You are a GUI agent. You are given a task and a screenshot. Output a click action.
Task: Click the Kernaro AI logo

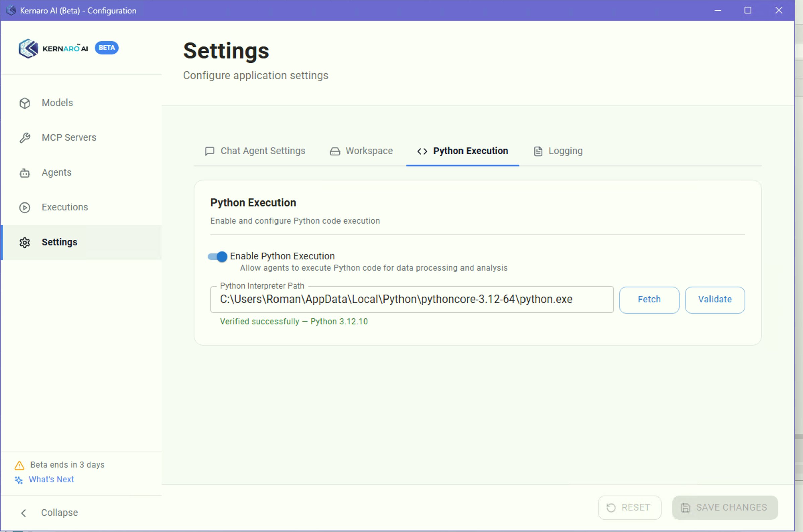pos(53,48)
